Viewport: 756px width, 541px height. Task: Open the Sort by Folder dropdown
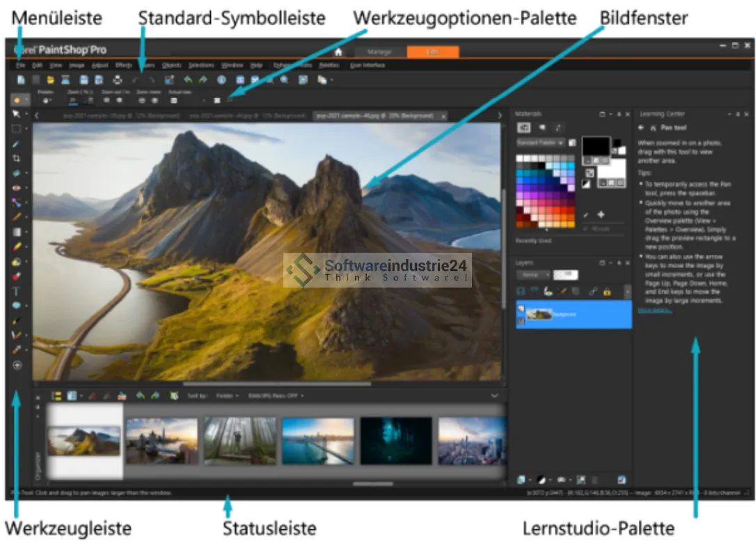click(227, 395)
